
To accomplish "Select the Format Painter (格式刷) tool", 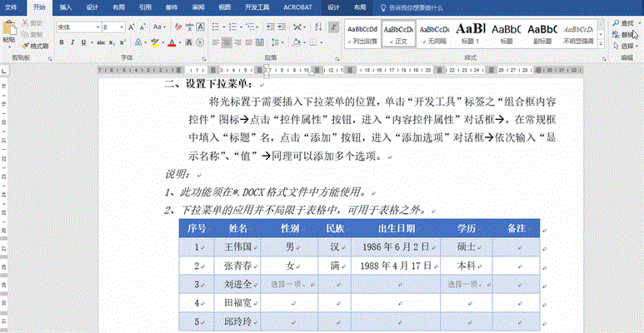I will [x=37, y=45].
